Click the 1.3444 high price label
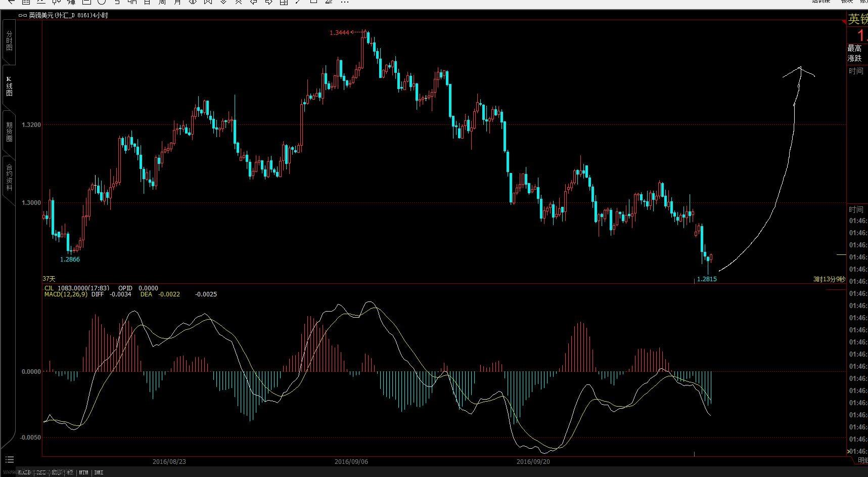Viewport: 868px width, 477px height. pos(339,32)
